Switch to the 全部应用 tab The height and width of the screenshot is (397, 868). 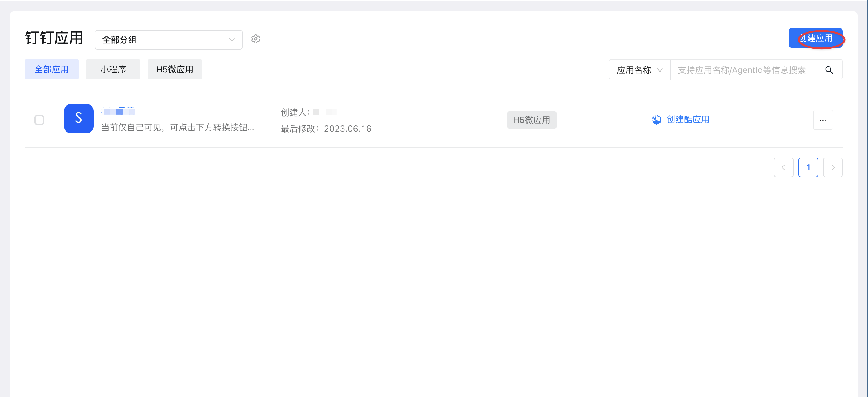pos(51,69)
